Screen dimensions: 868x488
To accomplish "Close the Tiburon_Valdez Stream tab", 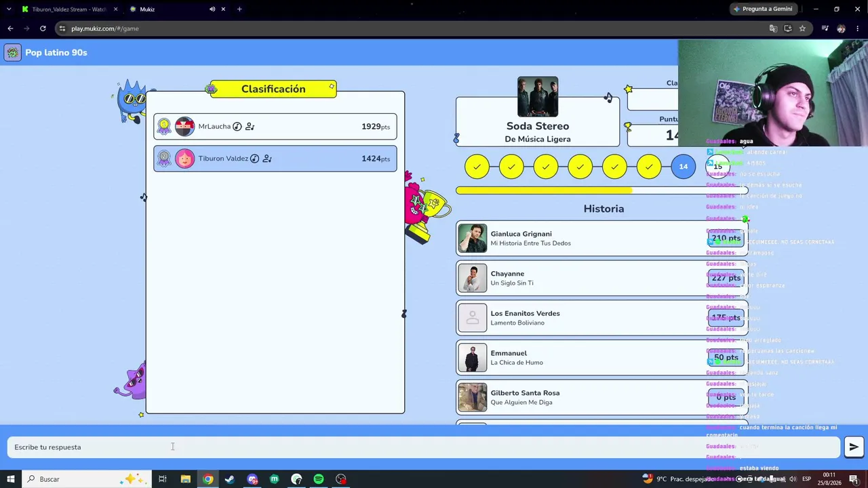I will 115,9.
